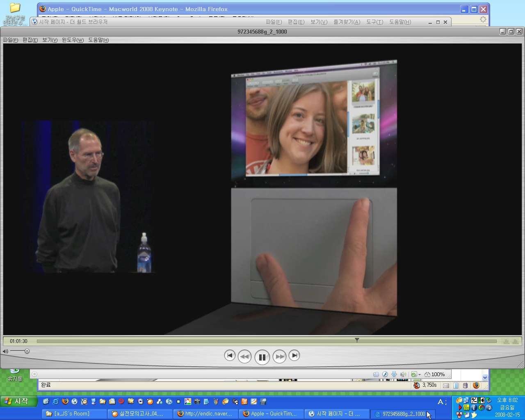Click the video frame in QuickTime
The height and width of the screenshot is (420, 525).
[262, 189]
